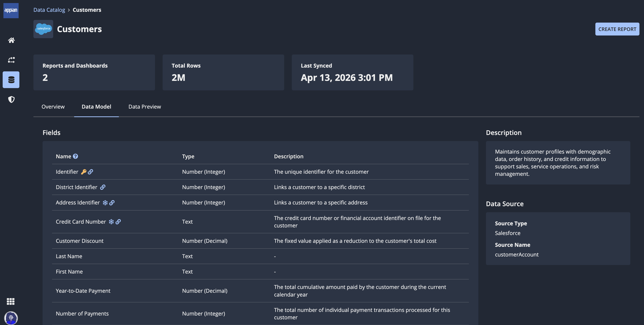This screenshot has height=325, width=644.
Task: Select the Credit Card Number field name
Action: coord(81,222)
